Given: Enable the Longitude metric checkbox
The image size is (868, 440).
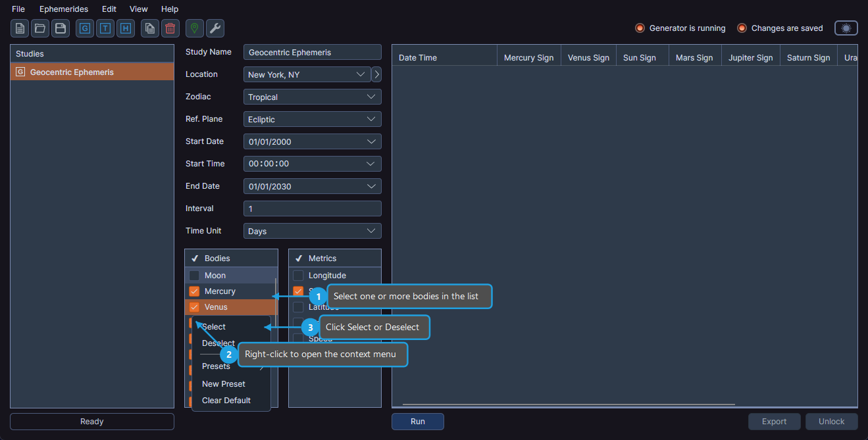Looking at the screenshot, I should 297,275.
